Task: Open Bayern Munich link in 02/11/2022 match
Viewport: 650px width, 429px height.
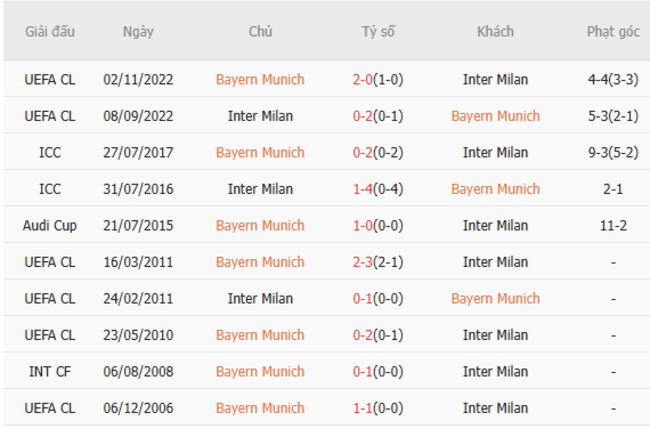Action: pyautogui.click(x=260, y=80)
